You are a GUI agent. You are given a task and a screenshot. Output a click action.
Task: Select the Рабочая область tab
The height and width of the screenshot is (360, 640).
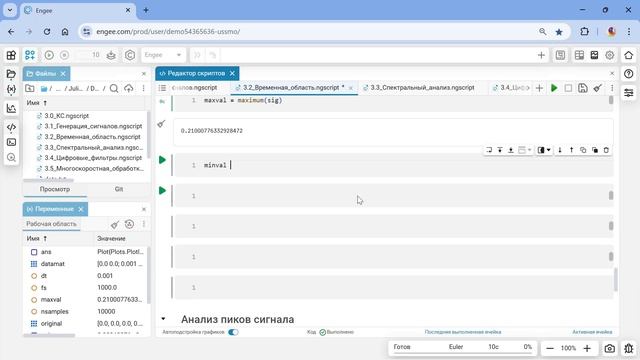[x=51, y=224]
